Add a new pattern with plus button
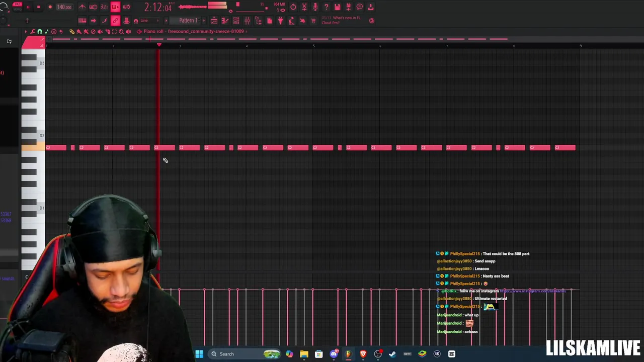644x362 pixels. click(204, 21)
